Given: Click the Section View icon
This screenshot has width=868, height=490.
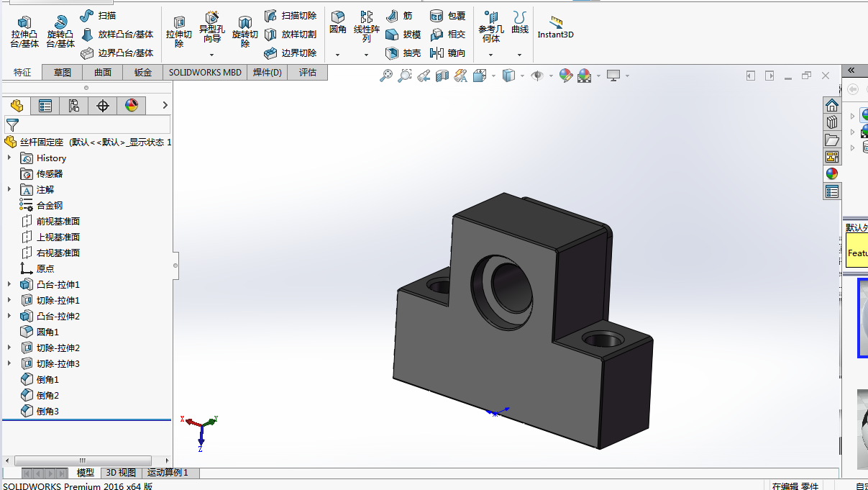Looking at the screenshot, I should coord(442,75).
